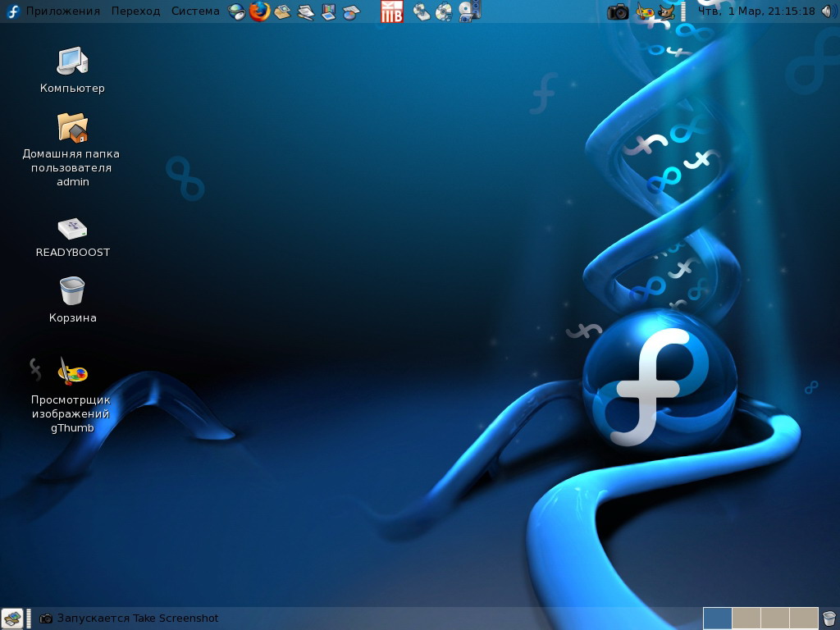Launch the presentation slides launcher icon
The width and height of the screenshot is (840, 630).
click(328, 11)
